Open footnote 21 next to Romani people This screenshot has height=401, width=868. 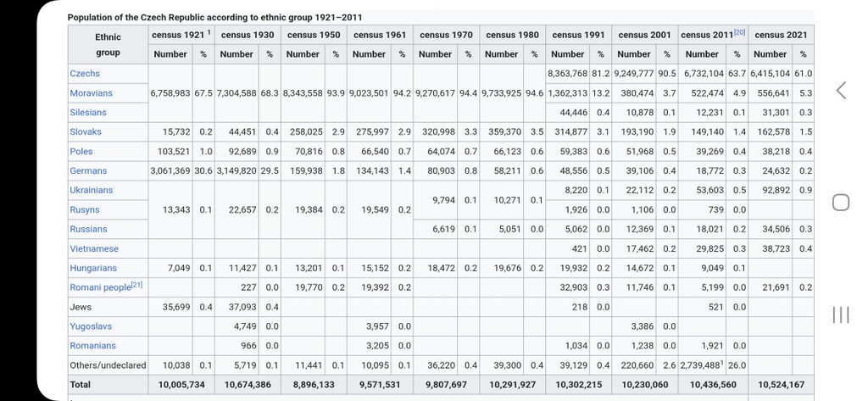[x=136, y=285]
